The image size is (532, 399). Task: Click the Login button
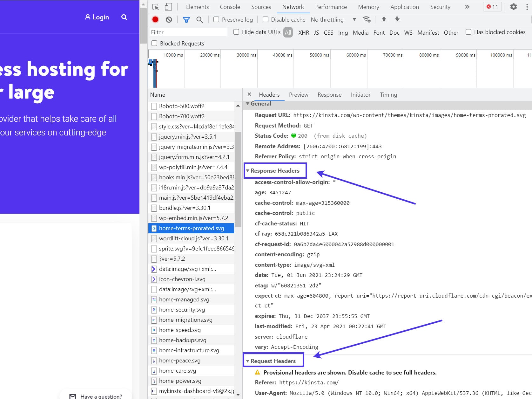[97, 17]
